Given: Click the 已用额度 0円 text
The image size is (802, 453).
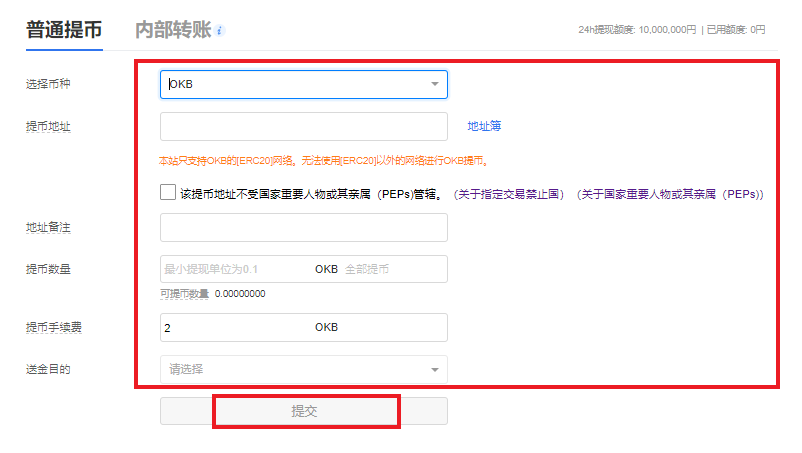Looking at the screenshot, I should pyautogui.click(x=736, y=30).
